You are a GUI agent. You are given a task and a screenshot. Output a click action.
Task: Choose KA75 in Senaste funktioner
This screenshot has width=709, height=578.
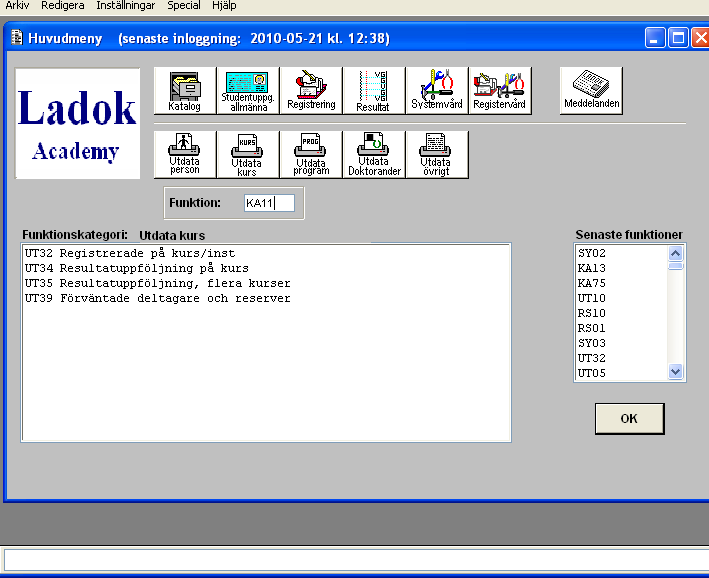coord(591,283)
